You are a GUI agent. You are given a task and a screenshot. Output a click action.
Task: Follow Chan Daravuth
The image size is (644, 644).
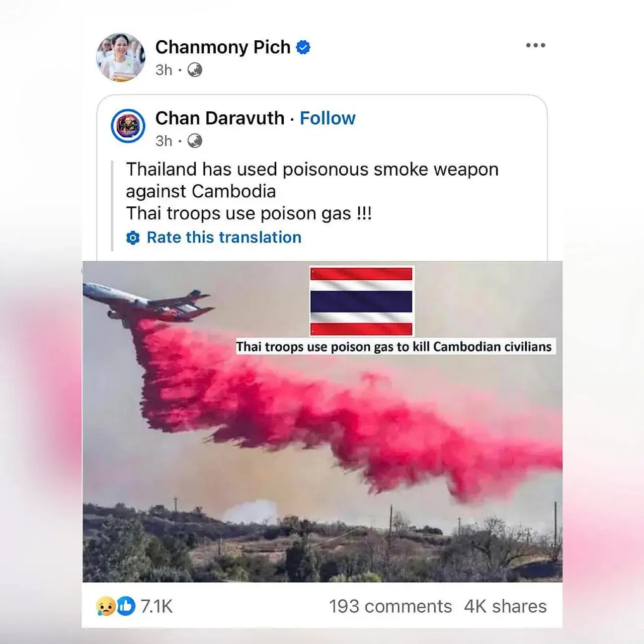[328, 118]
